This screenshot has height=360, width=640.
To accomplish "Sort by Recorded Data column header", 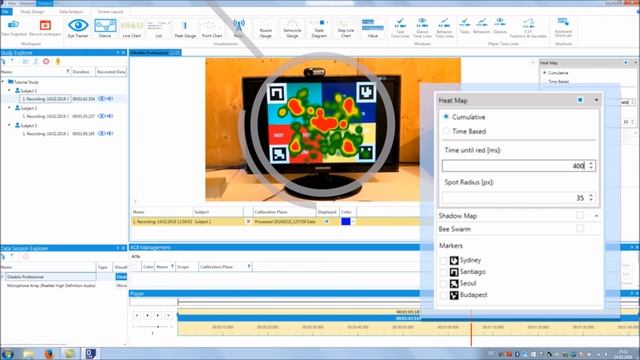I will (x=111, y=72).
